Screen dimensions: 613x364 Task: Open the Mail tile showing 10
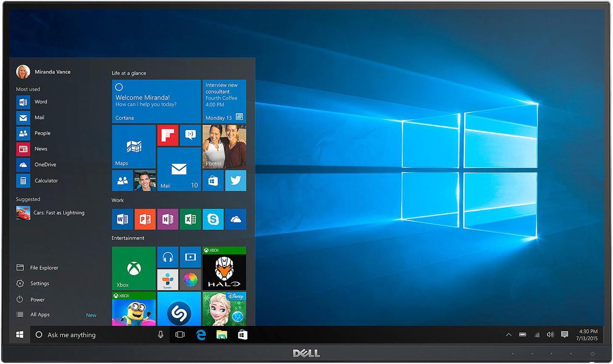tap(179, 169)
